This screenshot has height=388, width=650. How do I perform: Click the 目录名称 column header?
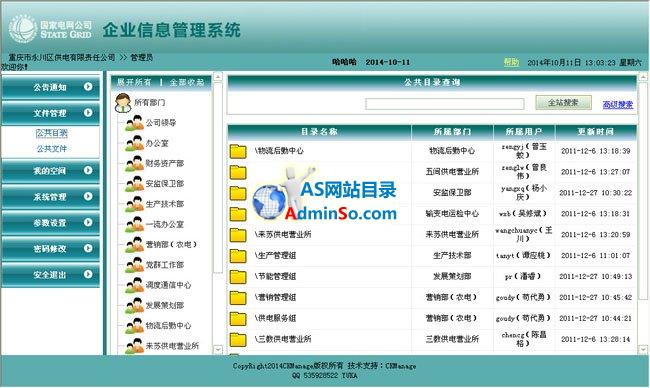pyautogui.click(x=319, y=132)
